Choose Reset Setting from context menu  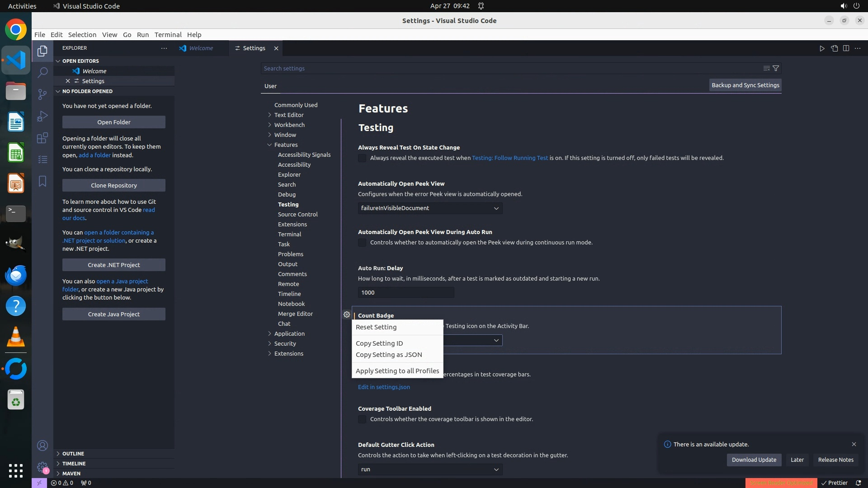click(376, 327)
